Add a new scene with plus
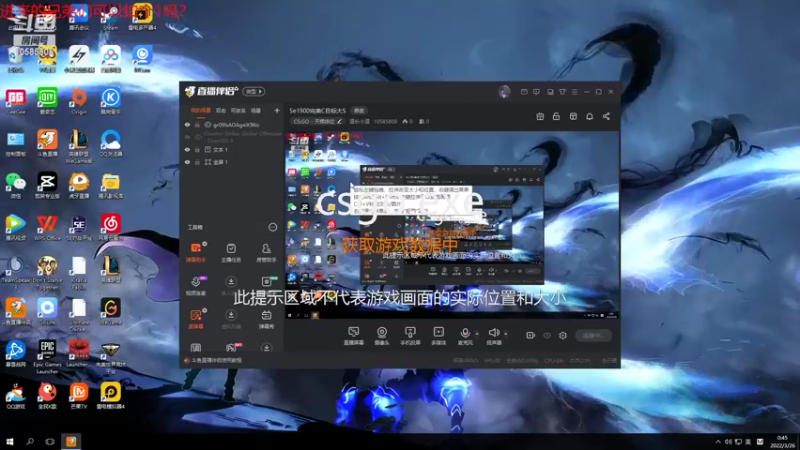 (277, 110)
